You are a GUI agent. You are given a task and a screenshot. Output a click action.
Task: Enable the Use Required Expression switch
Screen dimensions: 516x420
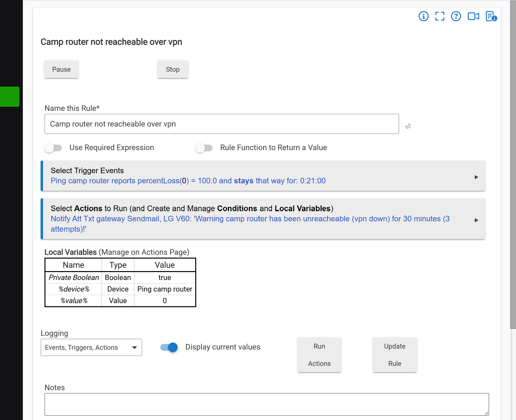(x=53, y=148)
